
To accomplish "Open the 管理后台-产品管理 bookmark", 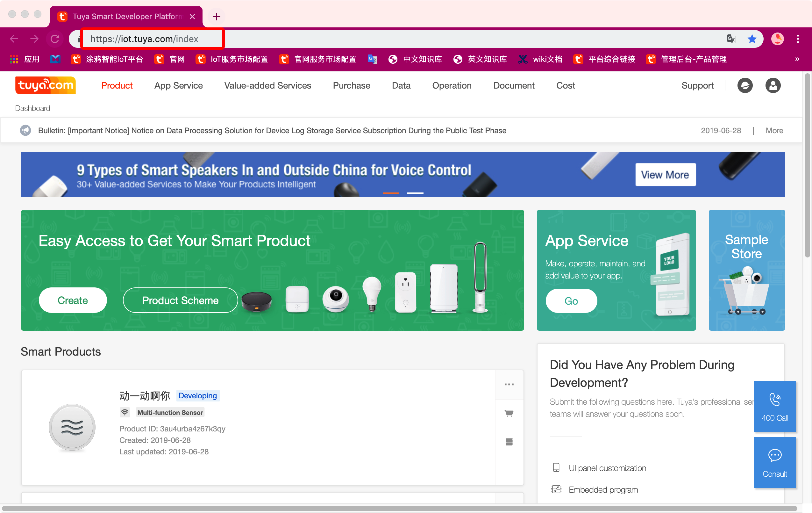I will tap(687, 59).
